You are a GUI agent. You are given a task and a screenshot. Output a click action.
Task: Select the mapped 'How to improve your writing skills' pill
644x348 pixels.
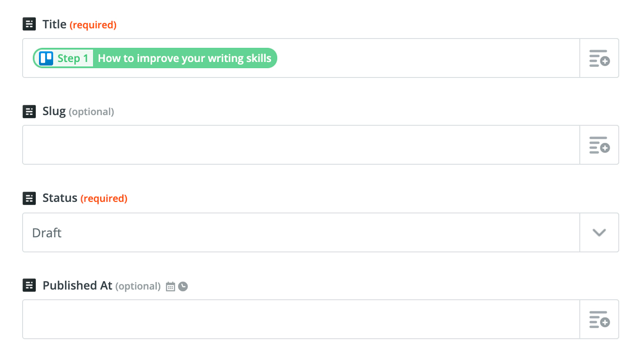[x=184, y=58]
